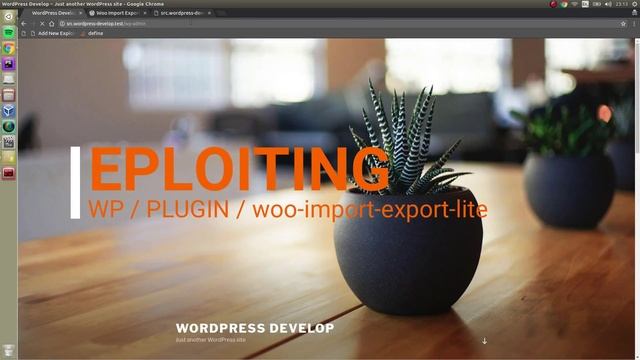The height and width of the screenshot is (360, 640).
Task: Switch to the WordPress Develop tab
Action: pyautogui.click(x=52, y=13)
